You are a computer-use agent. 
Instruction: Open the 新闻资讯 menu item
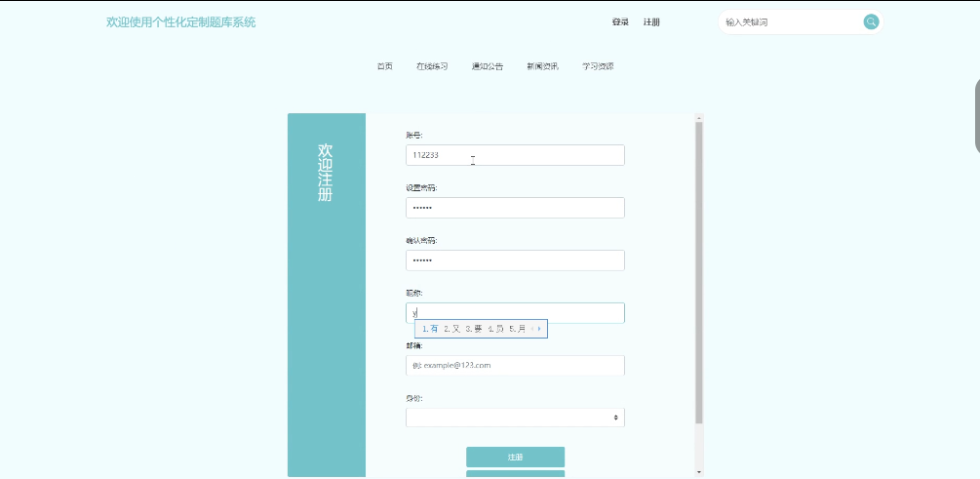tap(542, 66)
